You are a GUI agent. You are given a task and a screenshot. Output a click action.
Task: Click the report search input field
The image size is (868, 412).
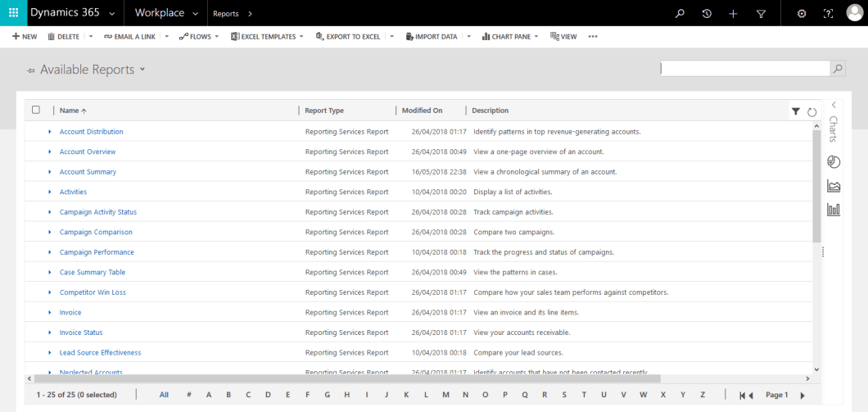(745, 69)
